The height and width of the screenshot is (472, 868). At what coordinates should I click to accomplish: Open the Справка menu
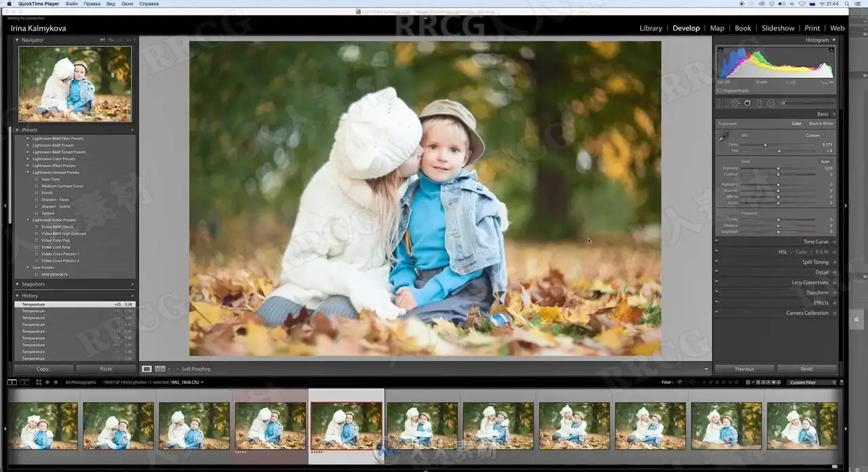(x=149, y=3)
